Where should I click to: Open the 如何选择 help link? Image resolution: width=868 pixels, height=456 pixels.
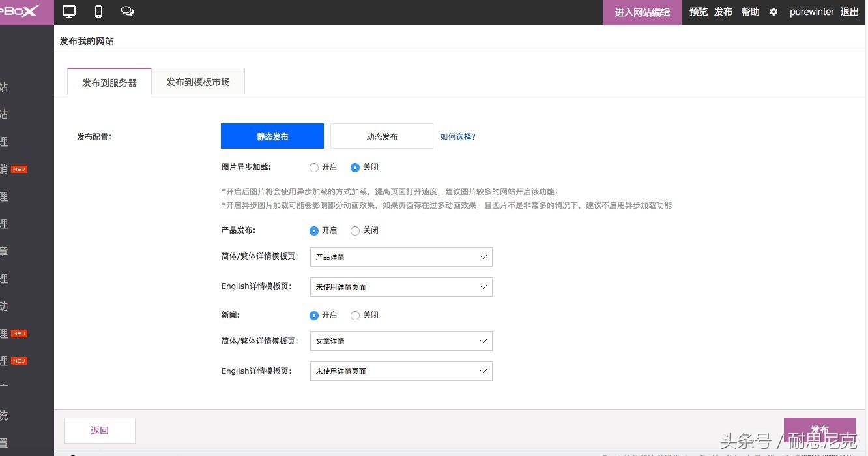pos(458,136)
